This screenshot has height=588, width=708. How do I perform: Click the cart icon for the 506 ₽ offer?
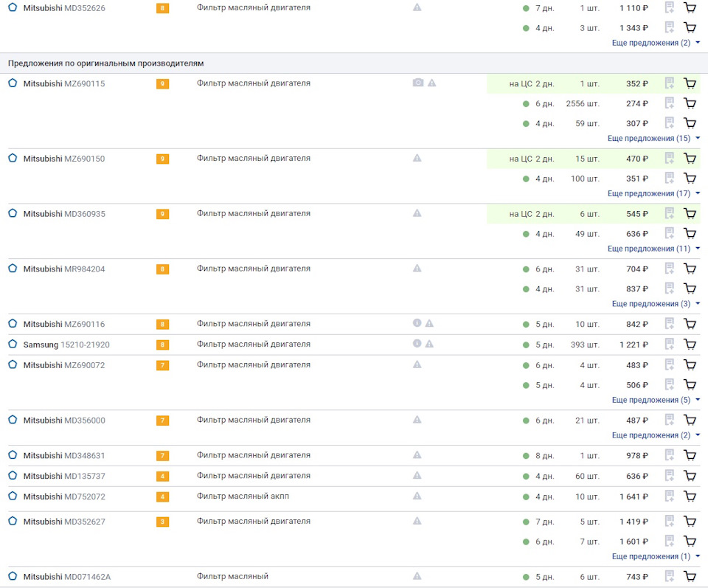(690, 385)
